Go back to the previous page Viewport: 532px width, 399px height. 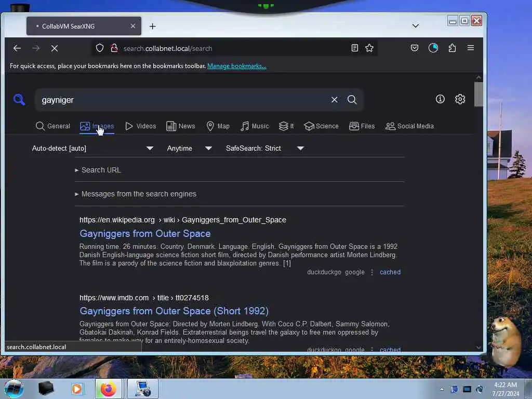17,48
